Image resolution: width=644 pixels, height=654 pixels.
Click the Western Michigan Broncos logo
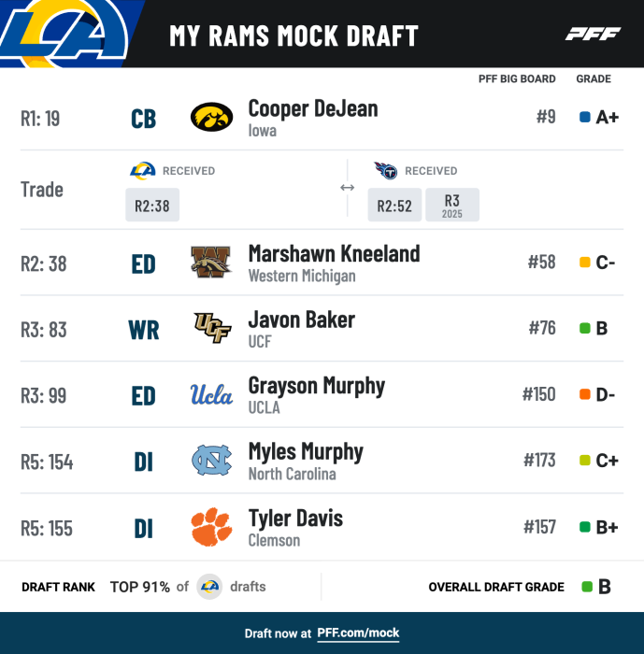coord(211,263)
